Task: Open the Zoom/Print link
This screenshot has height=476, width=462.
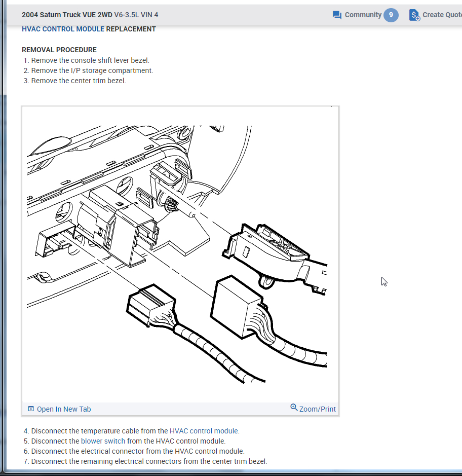Action: [317, 409]
